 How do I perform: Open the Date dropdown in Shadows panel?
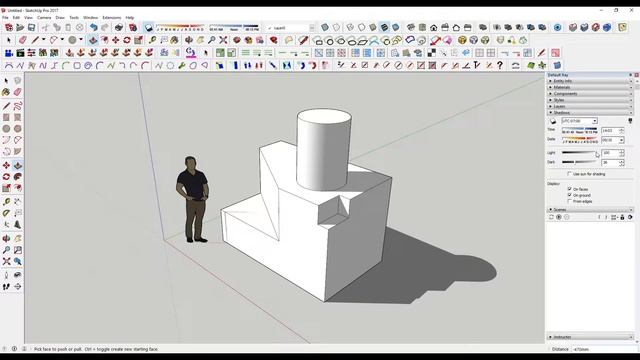pyautogui.click(x=621, y=140)
